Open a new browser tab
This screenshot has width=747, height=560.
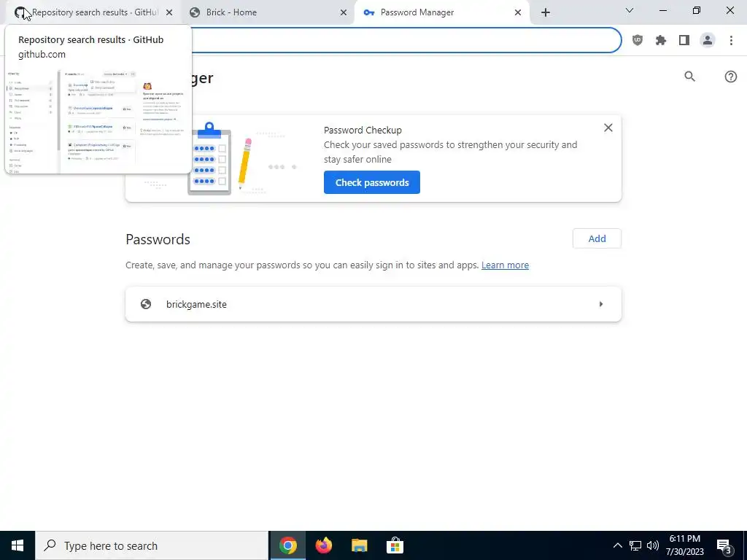point(546,13)
